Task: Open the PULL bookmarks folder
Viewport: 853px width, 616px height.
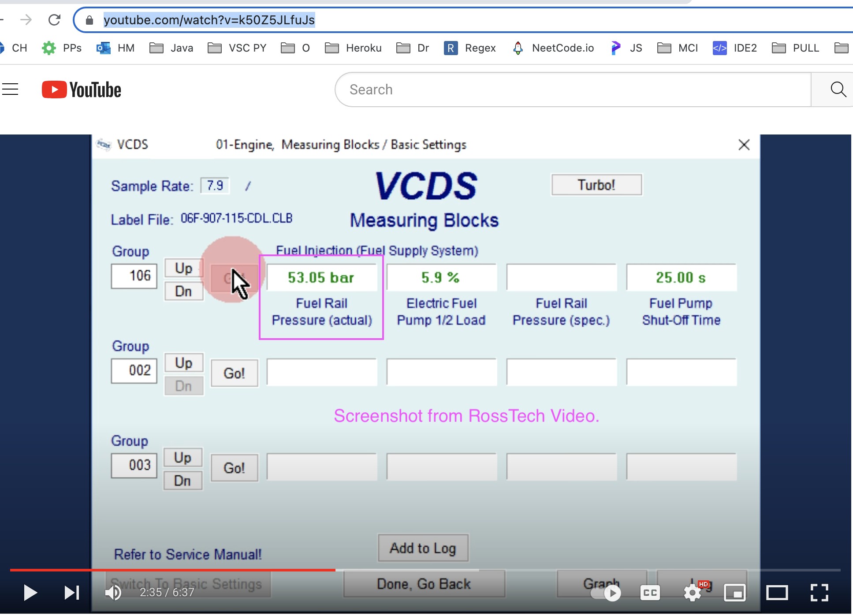Action: [x=796, y=48]
